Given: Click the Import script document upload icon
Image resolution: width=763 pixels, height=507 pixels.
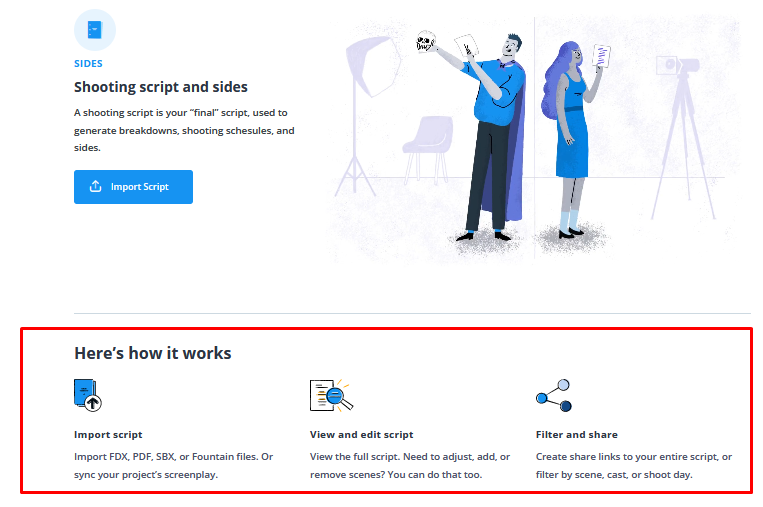Looking at the screenshot, I should click(x=88, y=395).
